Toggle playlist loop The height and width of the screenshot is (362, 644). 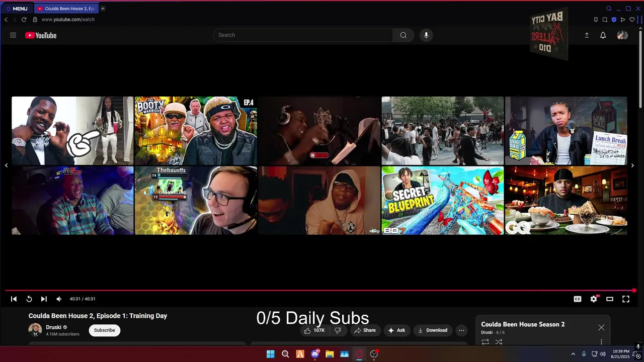pos(486,342)
